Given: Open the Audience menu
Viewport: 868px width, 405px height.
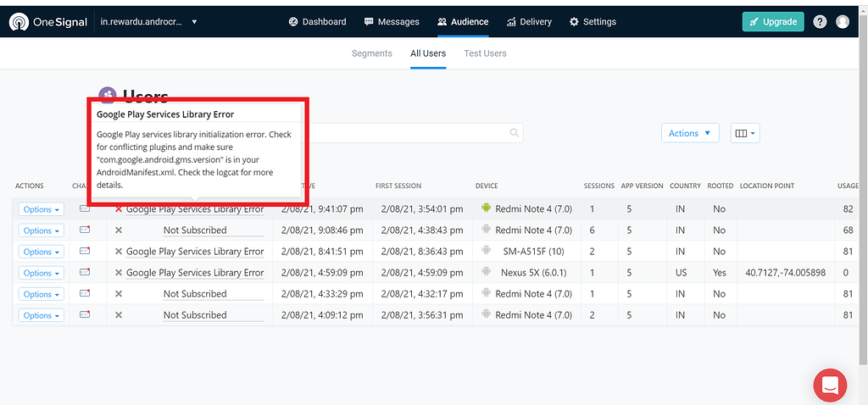Looking at the screenshot, I should point(463,21).
